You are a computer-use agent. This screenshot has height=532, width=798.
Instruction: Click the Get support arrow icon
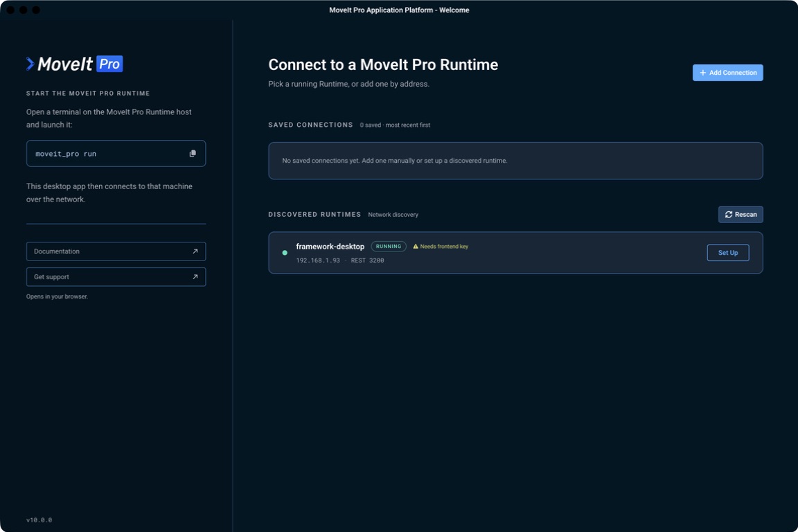click(x=195, y=277)
